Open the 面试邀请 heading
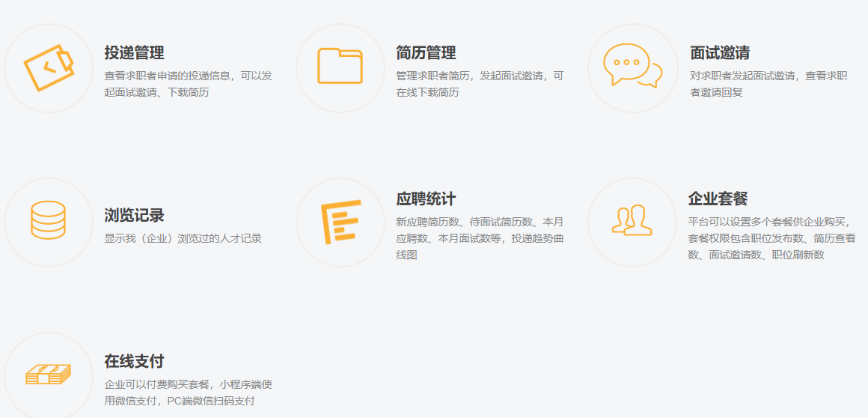868x418 pixels. [x=720, y=52]
